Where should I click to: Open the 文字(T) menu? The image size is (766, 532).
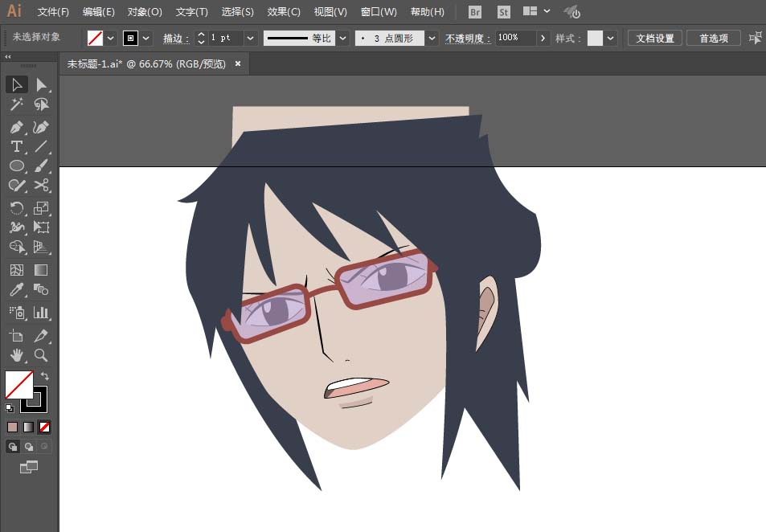191,12
